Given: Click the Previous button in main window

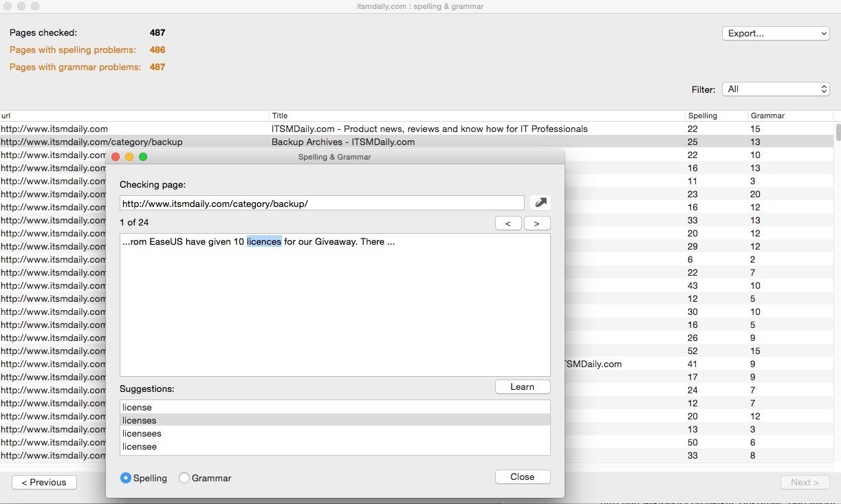Looking at the screenshot, I should pyautogui.click(x=44, y=483).
